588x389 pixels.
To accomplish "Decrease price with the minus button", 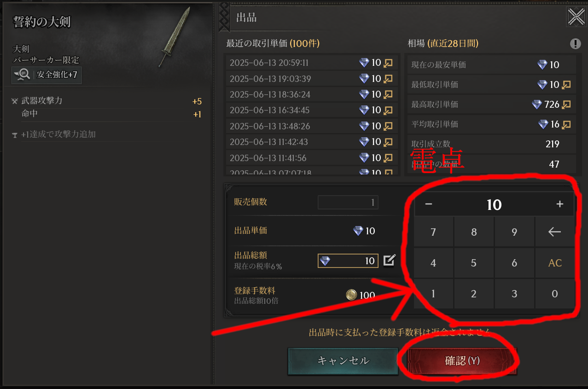I will (429, 204).
